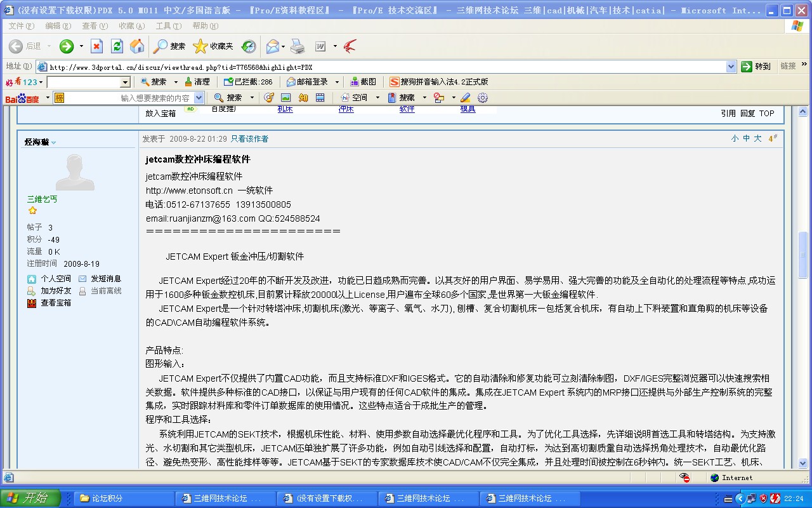Go to the home page icon
This screenshot has width=812, height=508.
click(137, 46)
